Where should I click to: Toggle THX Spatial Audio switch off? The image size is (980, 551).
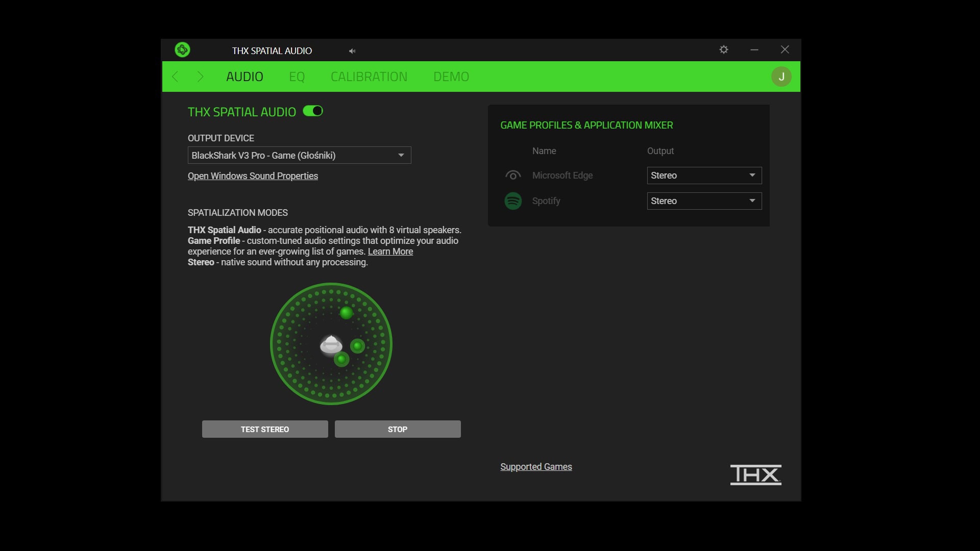[313, 111]
